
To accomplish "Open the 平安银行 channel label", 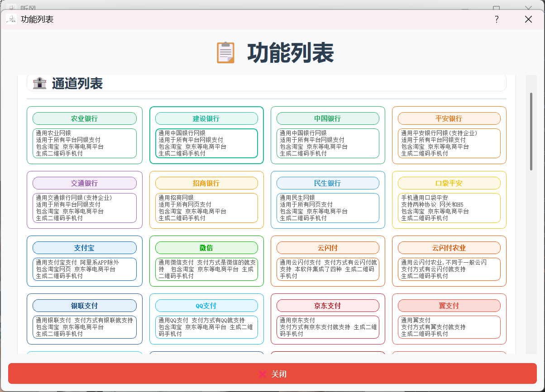I will (x=449, y=118).
